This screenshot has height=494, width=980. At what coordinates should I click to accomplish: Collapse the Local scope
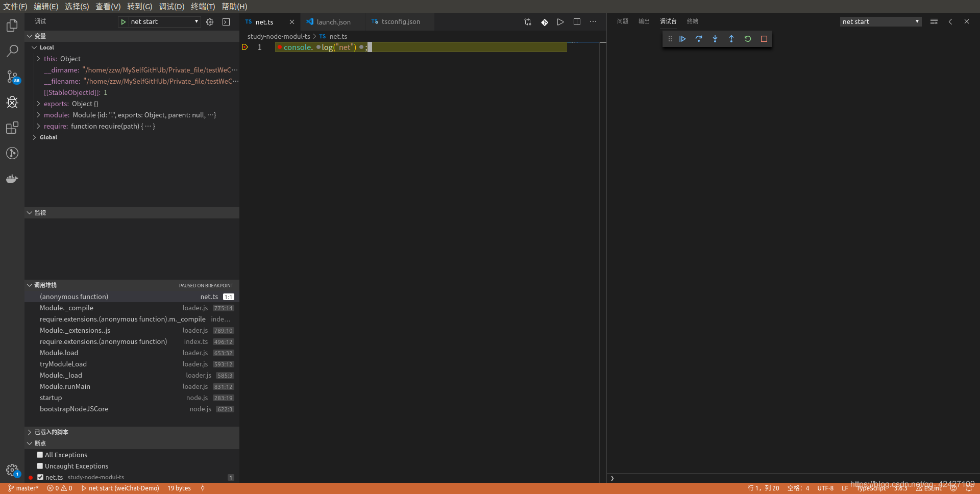pos(34,47)
